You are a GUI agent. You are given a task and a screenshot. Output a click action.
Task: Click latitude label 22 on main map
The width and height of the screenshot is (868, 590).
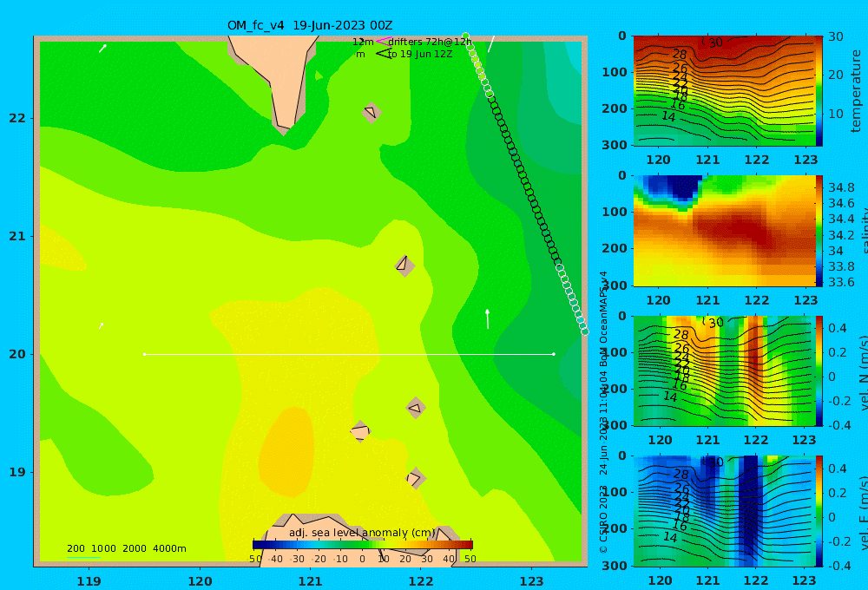17,118
